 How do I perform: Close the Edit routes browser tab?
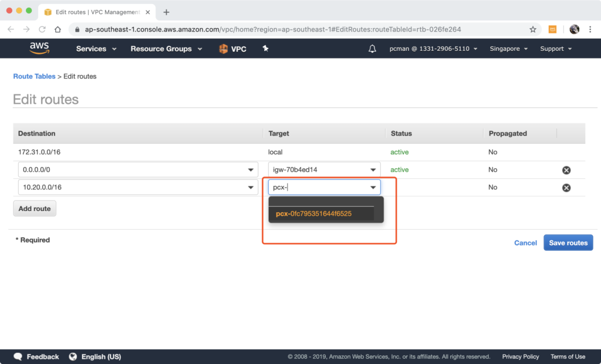(x=147, y=12)
